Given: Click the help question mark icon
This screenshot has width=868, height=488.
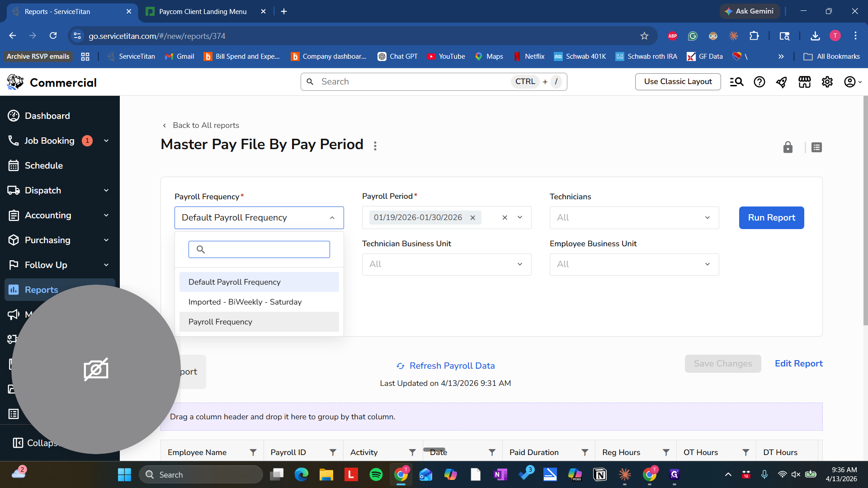Looking at the screenshot, I should coord(759,82).
